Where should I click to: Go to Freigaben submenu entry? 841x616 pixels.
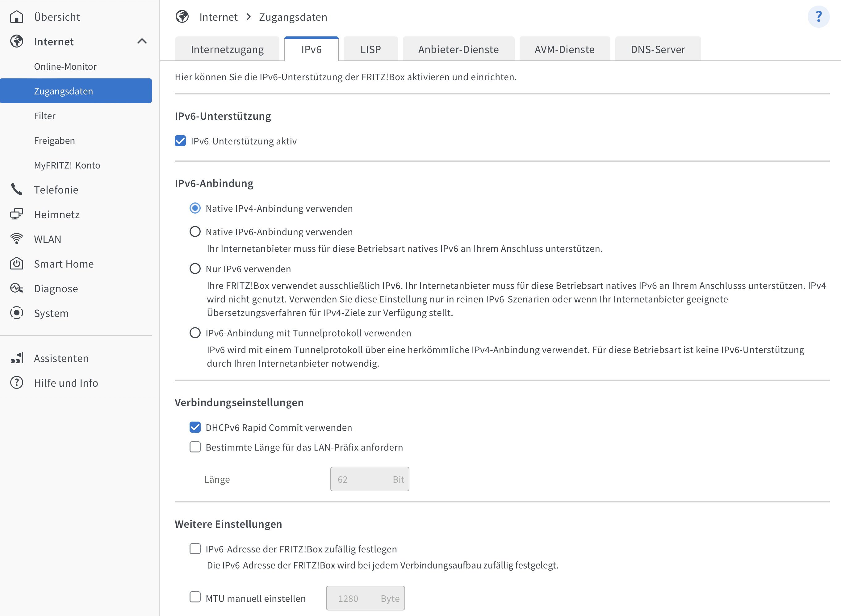tap(54, 141)
